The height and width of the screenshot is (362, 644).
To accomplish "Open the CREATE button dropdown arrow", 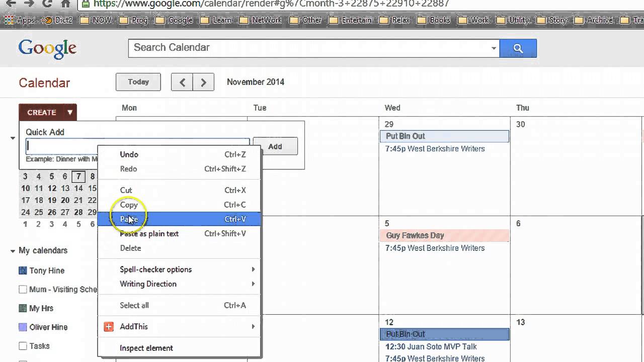I will [x=70, y=112].
